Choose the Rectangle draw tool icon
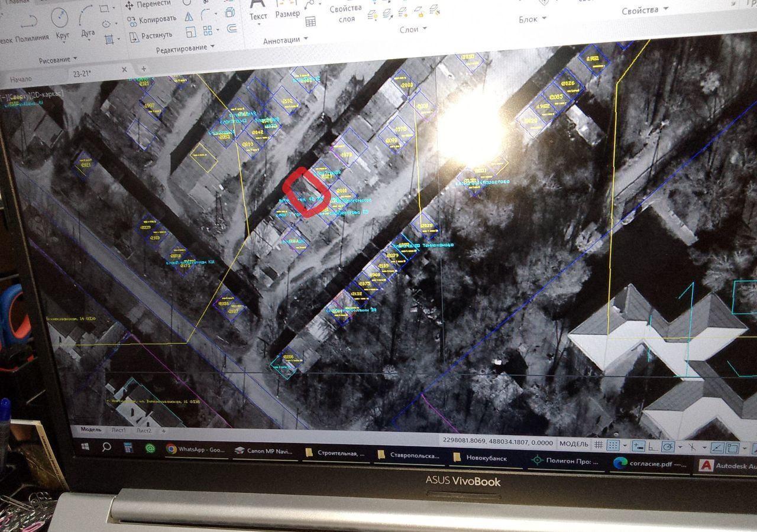 pos(104,8)
